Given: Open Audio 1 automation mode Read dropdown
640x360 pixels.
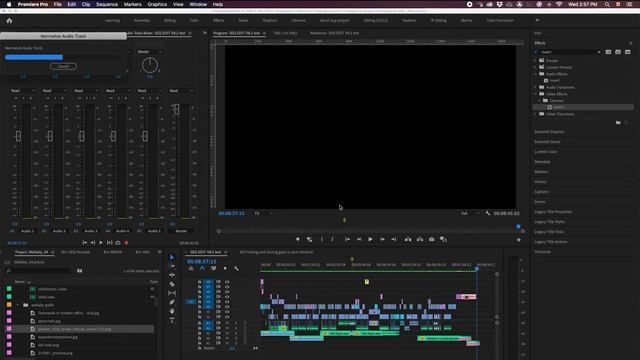Looking at the screenshot, I should pyautogui.click(x=23, y=91).
